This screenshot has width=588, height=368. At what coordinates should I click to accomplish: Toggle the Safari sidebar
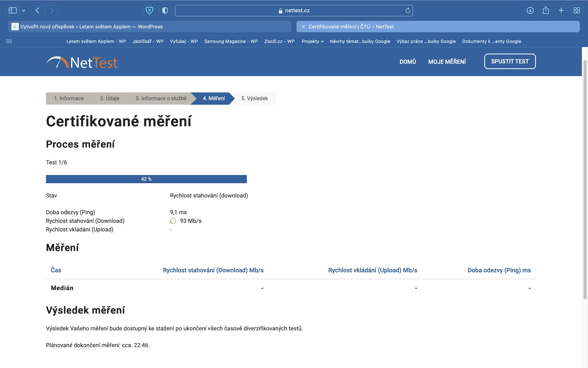[13, 11]
